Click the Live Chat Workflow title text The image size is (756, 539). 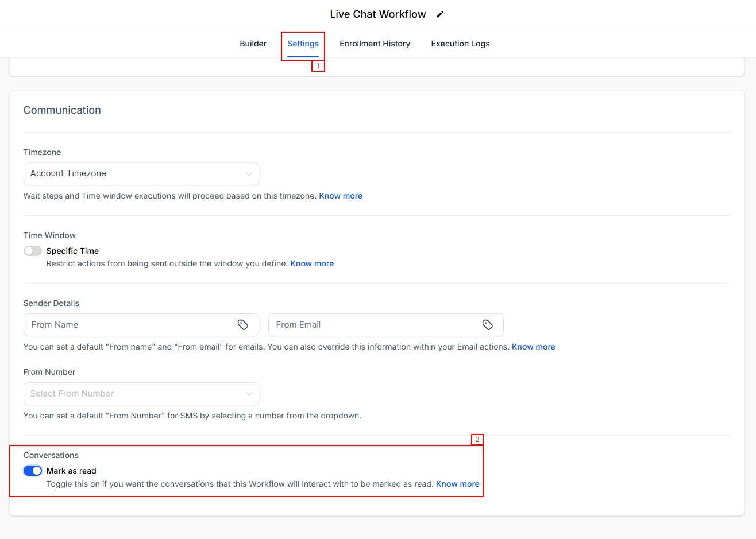377,14
